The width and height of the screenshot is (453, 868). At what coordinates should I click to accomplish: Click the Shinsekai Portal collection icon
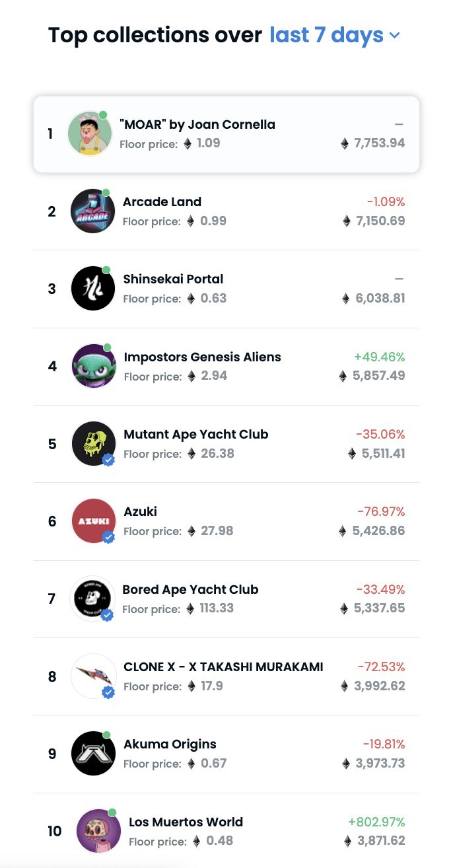(93, 289)
